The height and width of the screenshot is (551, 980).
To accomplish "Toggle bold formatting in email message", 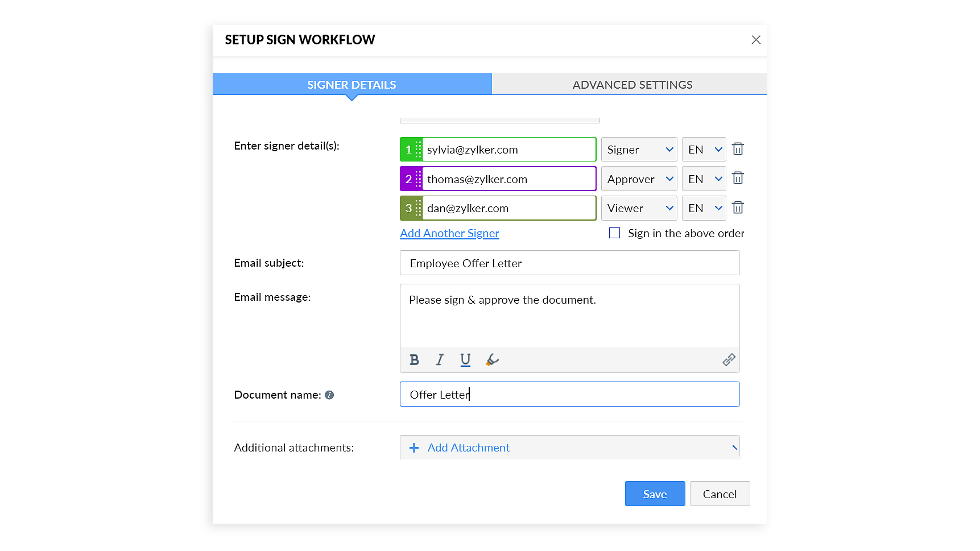I will point(414,360).
